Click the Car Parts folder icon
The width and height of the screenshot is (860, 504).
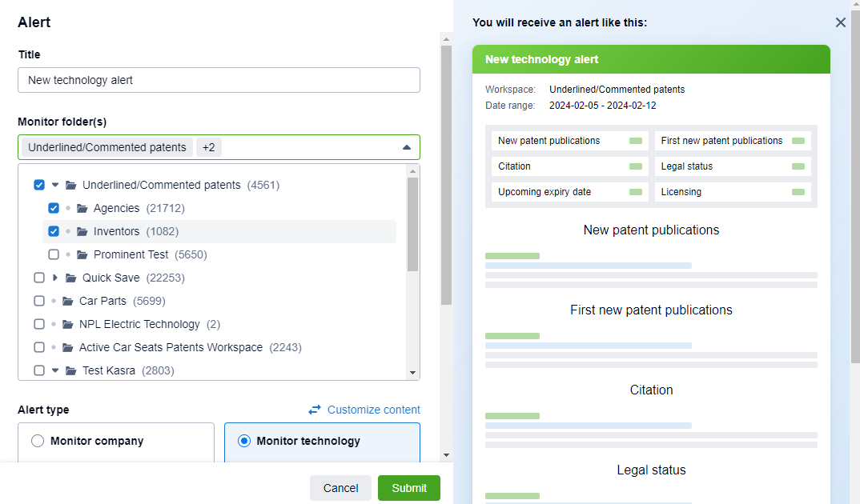(68, 301)
